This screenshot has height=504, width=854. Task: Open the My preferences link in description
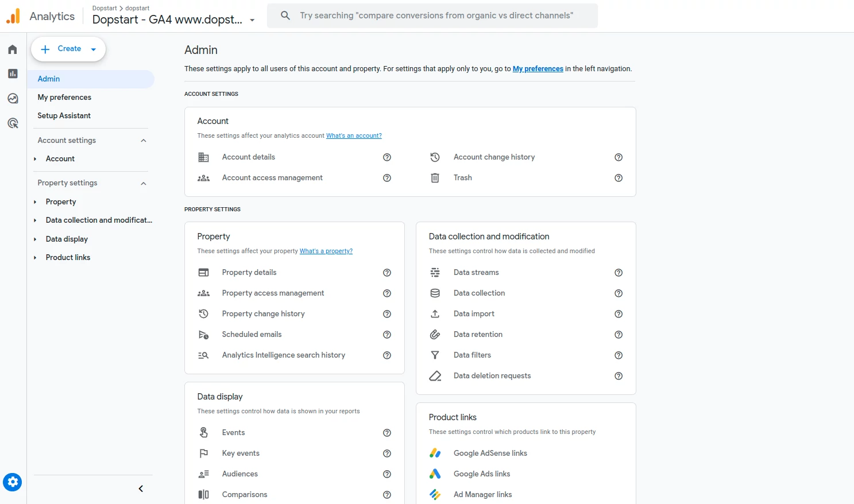click(538, 69)
